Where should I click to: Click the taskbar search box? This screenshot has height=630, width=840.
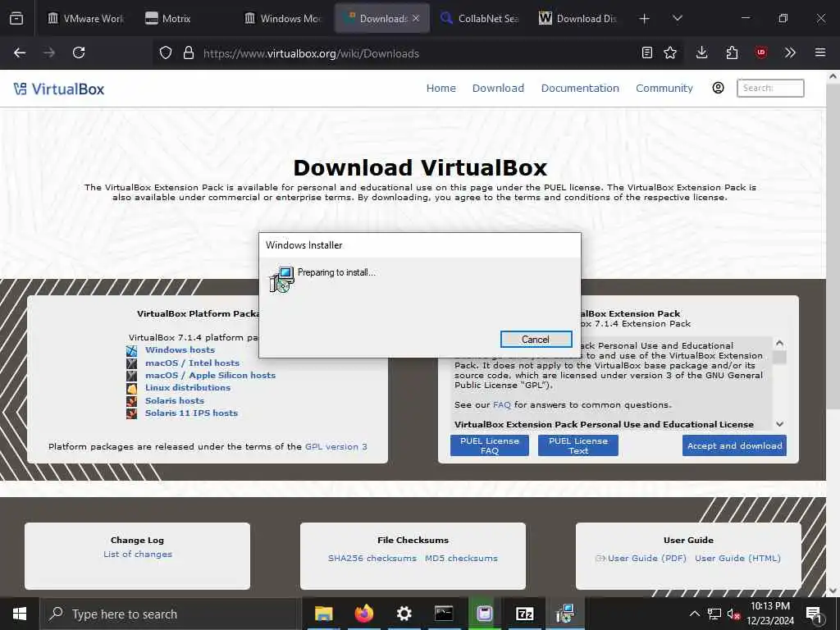pos(169,614)
